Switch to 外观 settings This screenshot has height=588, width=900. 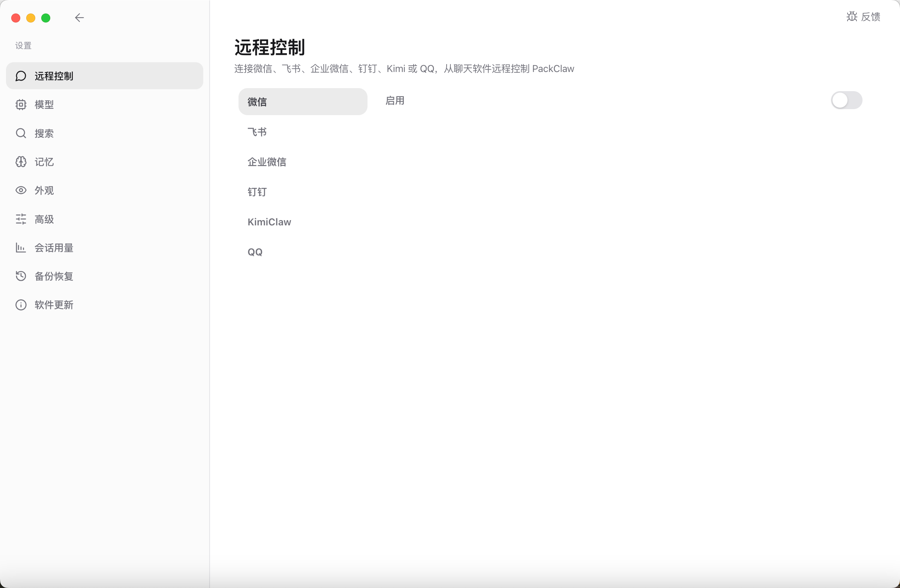click(104, 190)
